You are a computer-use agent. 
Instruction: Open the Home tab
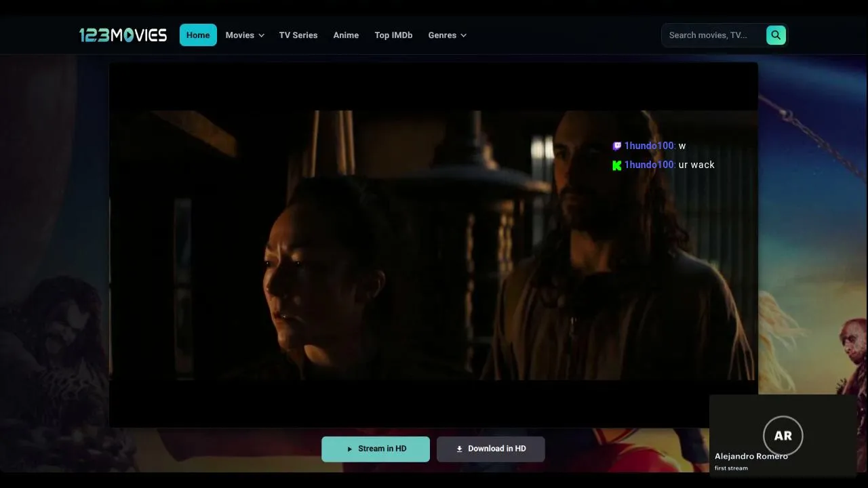click(198, 35)
